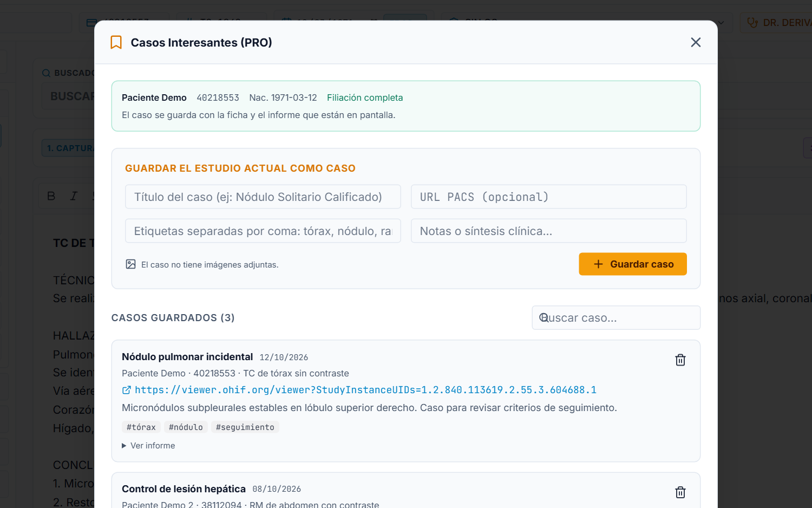Close the Casos Interesantes dialog
This screenshot has width=812, height=508.
(x=696, y=42)
